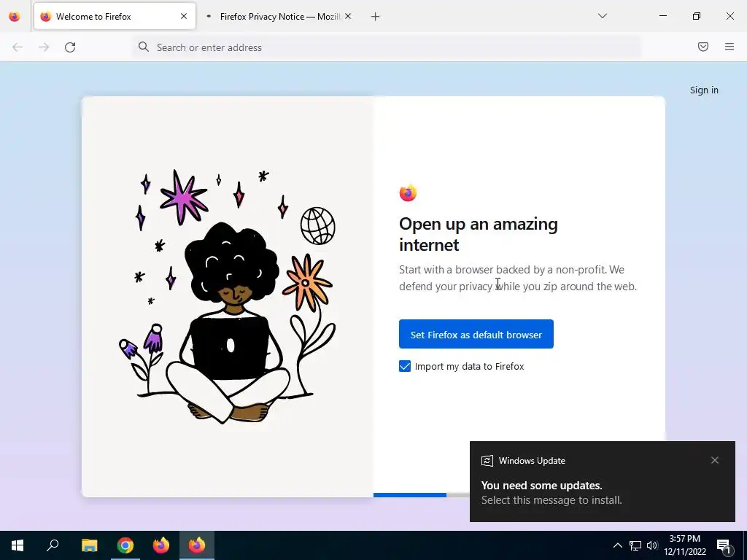Close the Welcome to Firefox tab
This screenshot has width=747, height=560.
point(184,16)
